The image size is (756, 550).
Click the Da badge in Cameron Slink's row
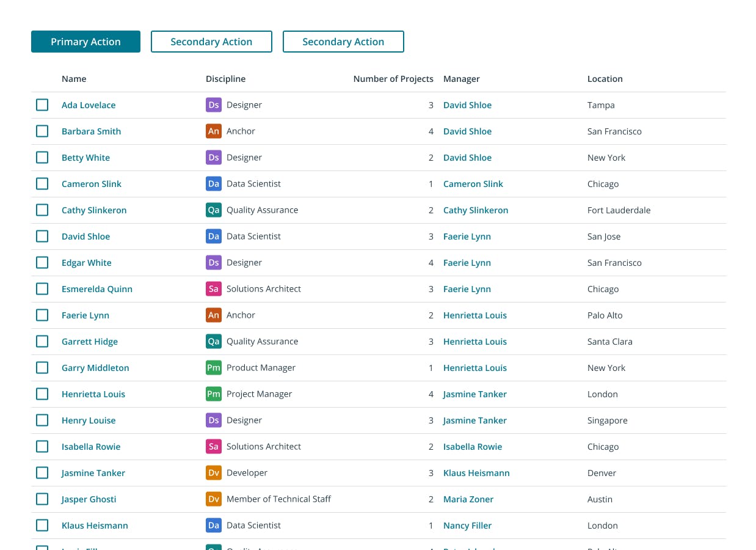[x=213, y=184]
